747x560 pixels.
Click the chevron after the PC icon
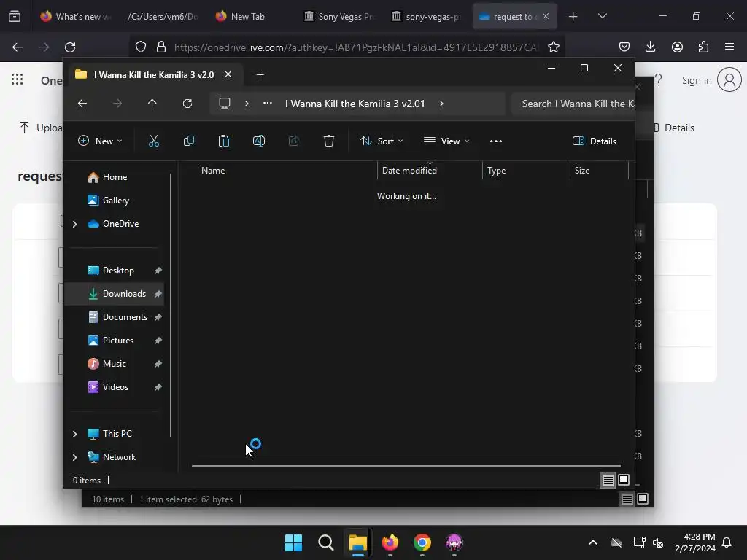point(247,104)
